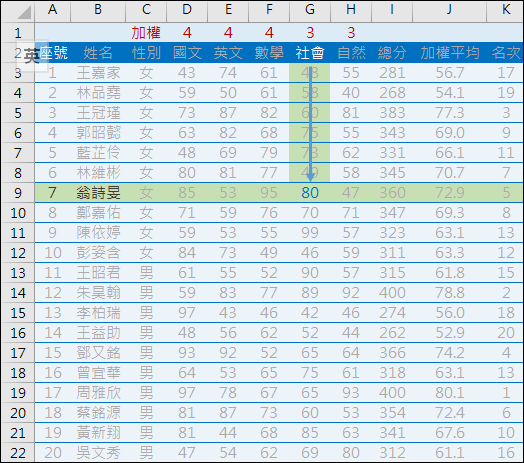The height and width of the screenshot is (463, 524).
Task: Click the 國文 score 85 in 翁詩旻 row
Action: 187,193
